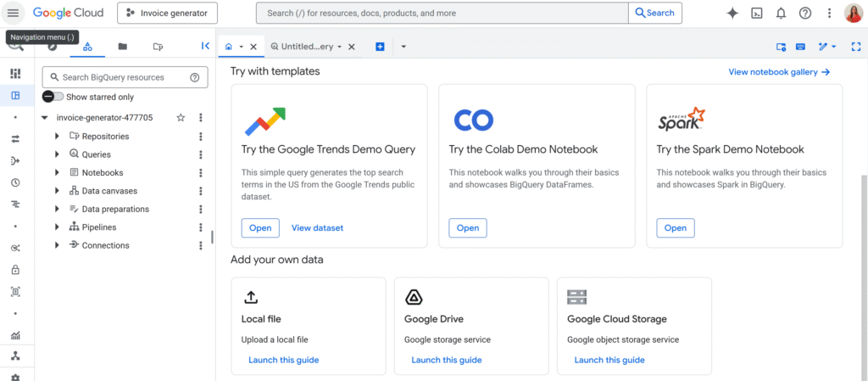Click the blue plus new tab icon
Viewport: 868px width, 381px height.
click(x=380, y=47)
